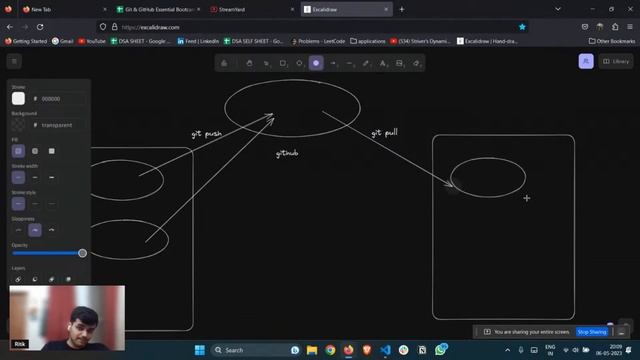Bring to front layer icon
Screen dimensions: 640x360
coord(68,279)
